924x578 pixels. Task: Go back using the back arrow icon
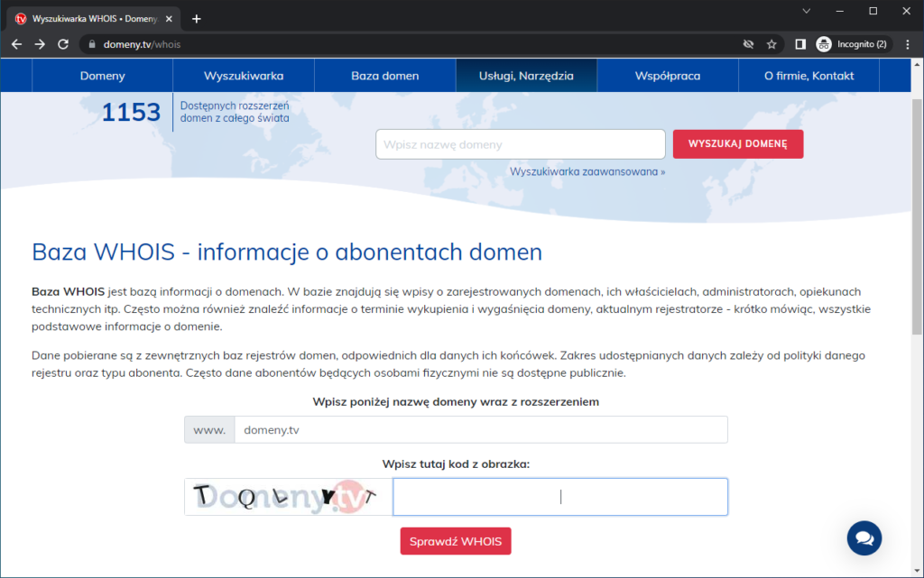[x=16, y=43]
